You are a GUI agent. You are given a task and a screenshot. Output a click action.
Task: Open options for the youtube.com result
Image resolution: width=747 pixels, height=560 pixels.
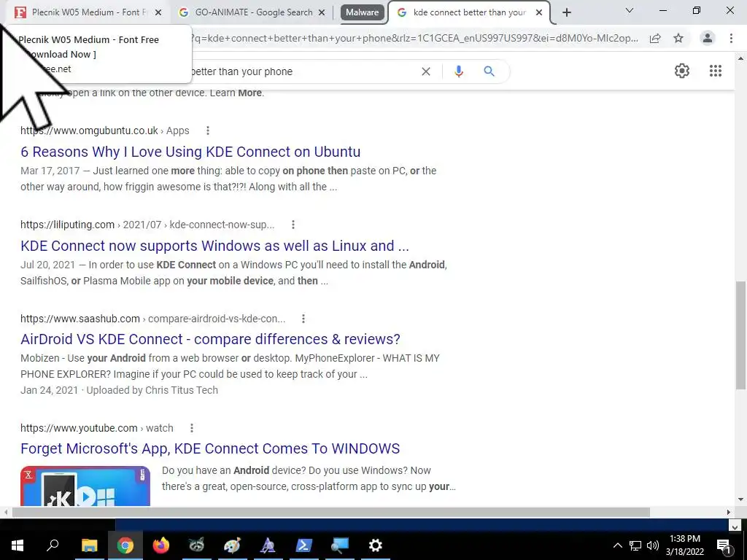[x=192, y=428]
